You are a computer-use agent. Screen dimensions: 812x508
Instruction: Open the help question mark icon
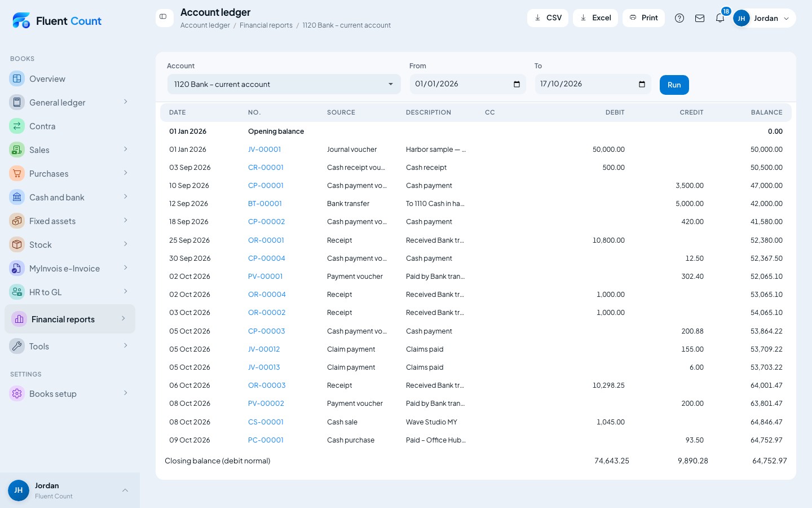click(x=679, y=18)
